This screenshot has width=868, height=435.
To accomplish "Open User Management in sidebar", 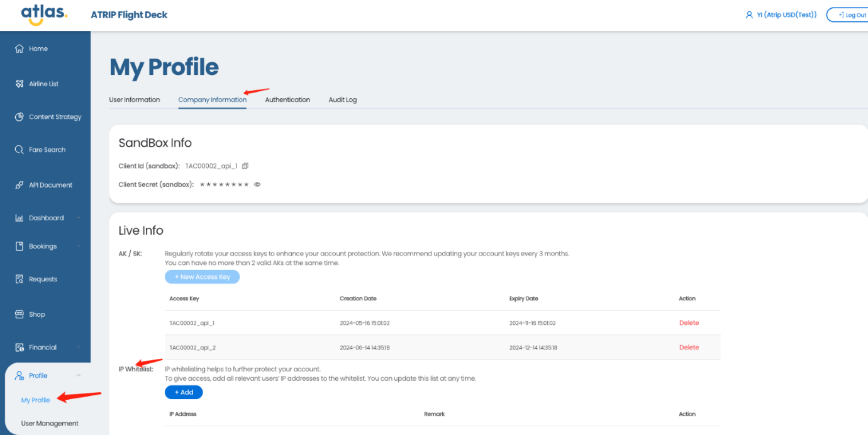I will 50,424.
